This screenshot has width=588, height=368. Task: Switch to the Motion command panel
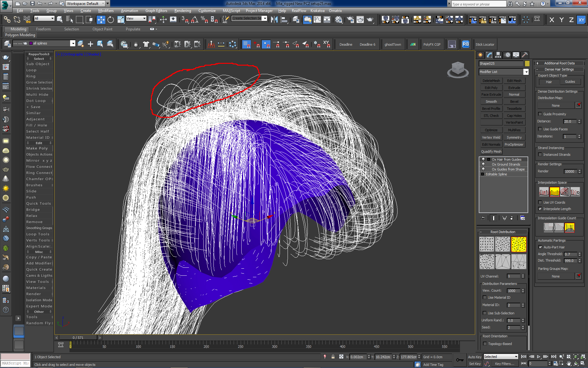click(507, 55)
